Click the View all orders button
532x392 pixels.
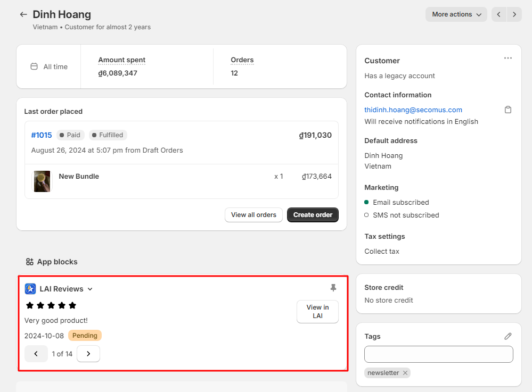253,215
